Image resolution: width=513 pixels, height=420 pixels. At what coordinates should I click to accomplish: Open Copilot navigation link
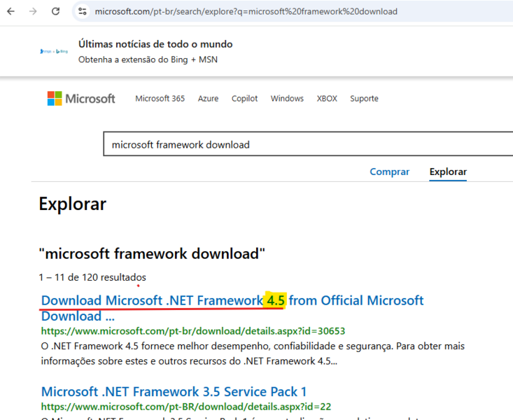(244, 99)
